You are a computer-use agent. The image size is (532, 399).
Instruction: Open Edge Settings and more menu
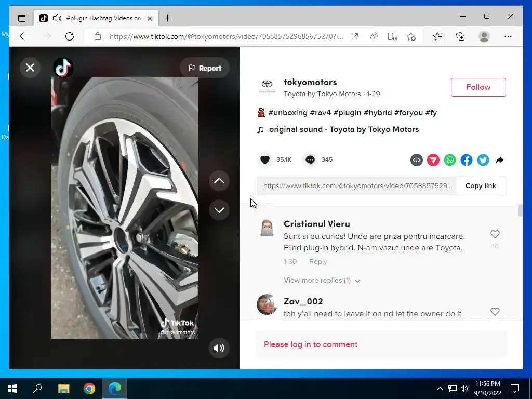[508, 36]
